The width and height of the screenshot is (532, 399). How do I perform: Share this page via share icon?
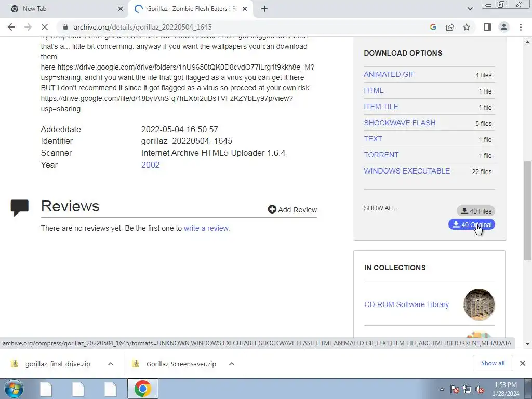(x=450, y=27)
